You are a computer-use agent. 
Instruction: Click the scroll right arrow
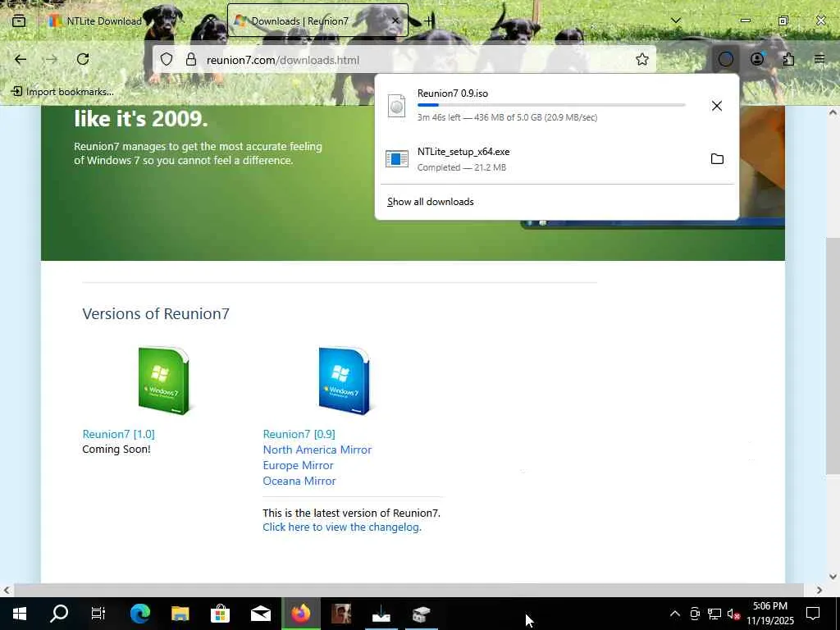pyautogui.click(x=819, y=590)
